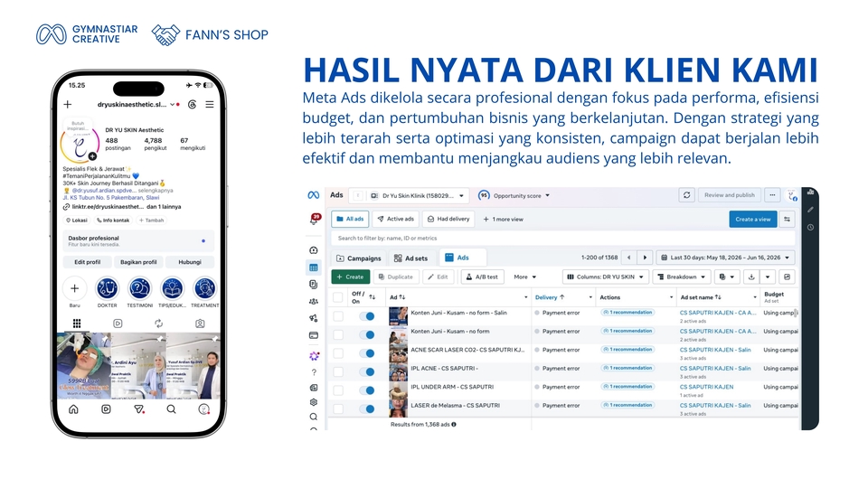Image resolution: width=868 pixels, height=488 pixels.
Task: Select Active ads view
Action: 395,219
